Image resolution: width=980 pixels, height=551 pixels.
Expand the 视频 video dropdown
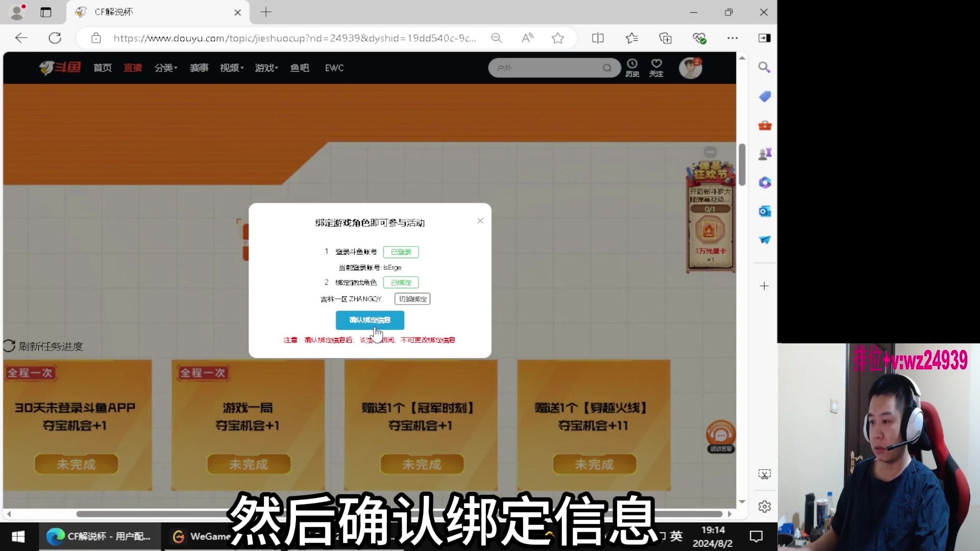(x=231, y=67)
